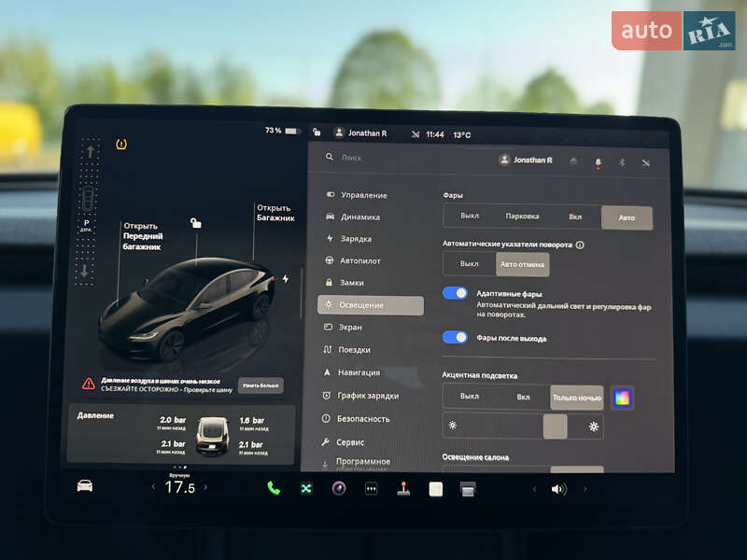
Task: Increase volume with right chevron
Action: [x=585, y=488]
